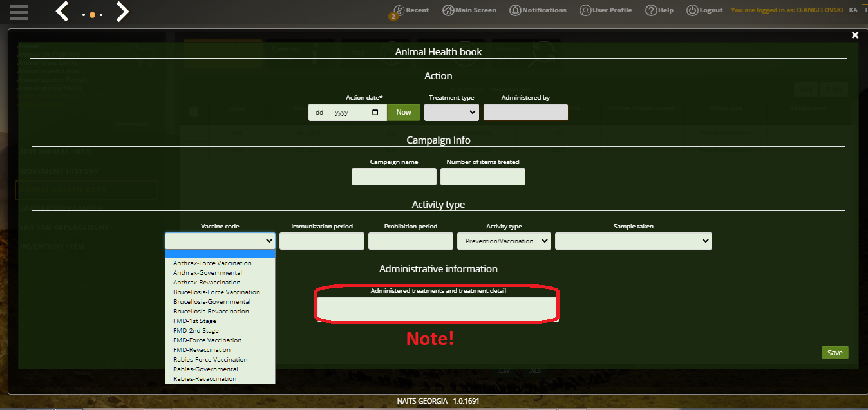868x410 pixels.
Task: Click the Immunization period field
Action: pos(322,241)
